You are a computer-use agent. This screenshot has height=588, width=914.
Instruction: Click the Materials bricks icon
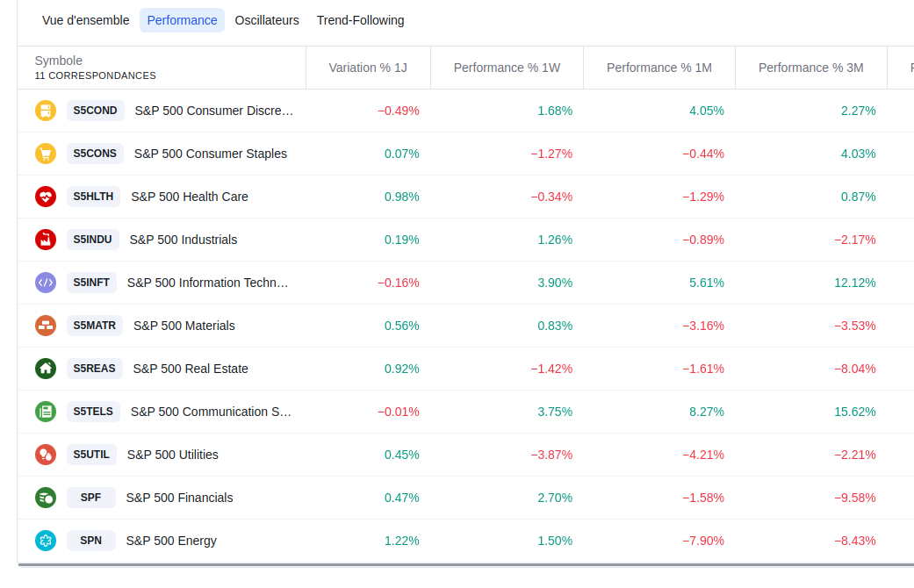pos(46,326)
